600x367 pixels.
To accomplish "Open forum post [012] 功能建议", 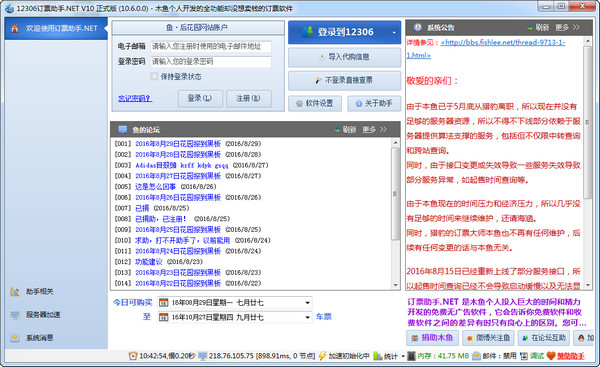I will click(148, 262).
